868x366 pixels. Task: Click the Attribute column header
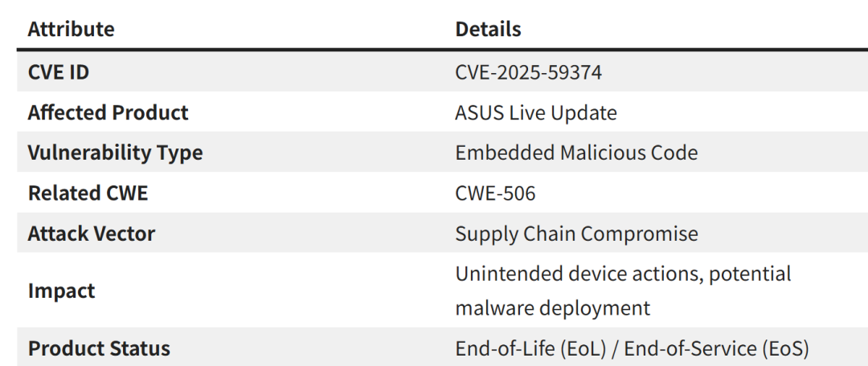tap(71, 30)
